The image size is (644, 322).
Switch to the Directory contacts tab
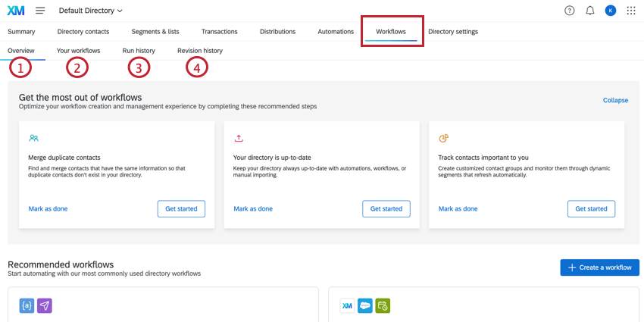83,32
